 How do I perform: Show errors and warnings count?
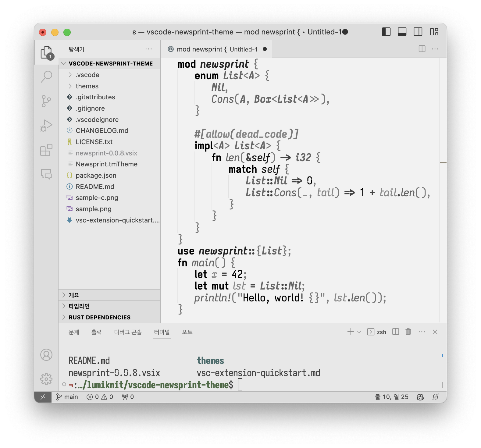tap(100, 397)
